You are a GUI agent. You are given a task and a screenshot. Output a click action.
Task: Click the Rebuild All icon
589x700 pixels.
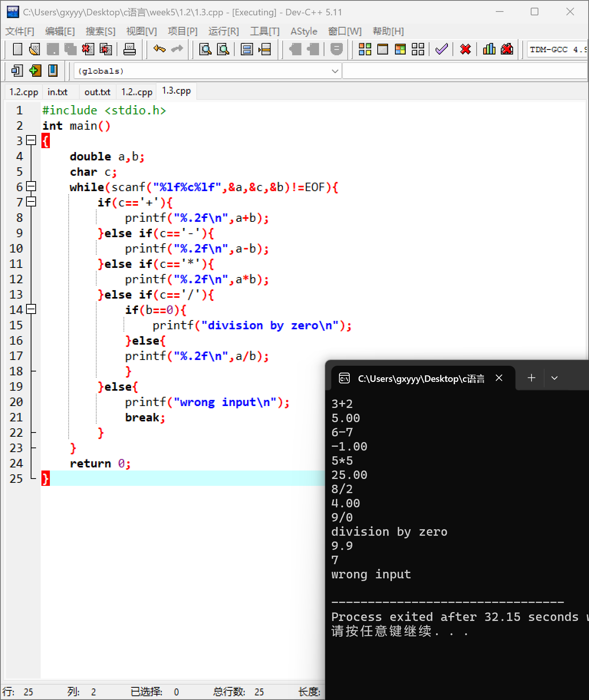pyautogui.click(x=418, y=49)
